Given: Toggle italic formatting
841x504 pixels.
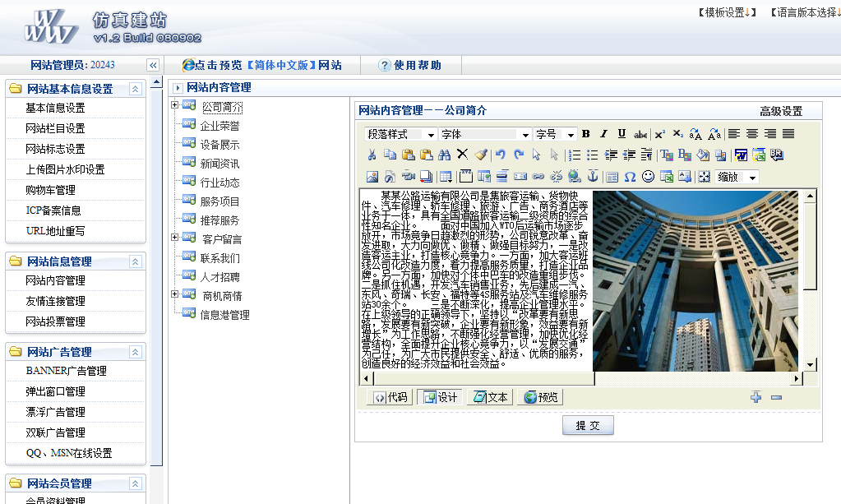Looking at the screenshot, I should tap(603, 134).
